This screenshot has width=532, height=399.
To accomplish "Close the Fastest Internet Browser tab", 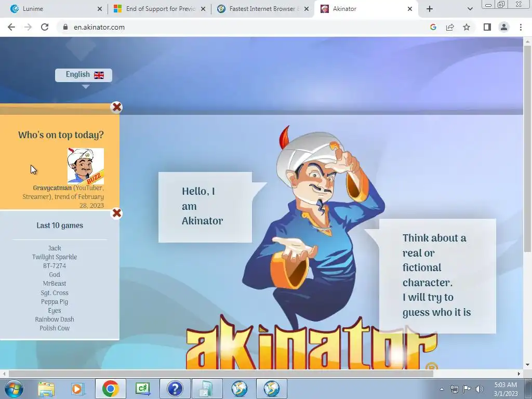I will coord(307,9).
